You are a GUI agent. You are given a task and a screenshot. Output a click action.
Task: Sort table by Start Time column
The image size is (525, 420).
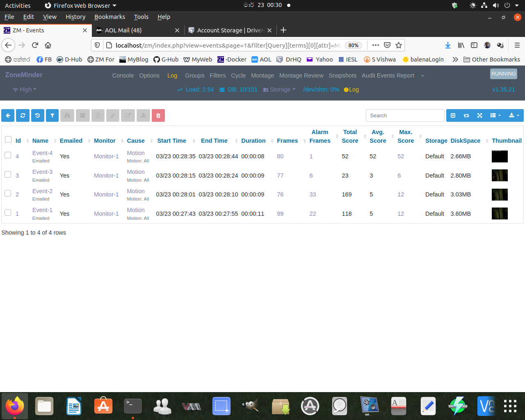point(172,141)
